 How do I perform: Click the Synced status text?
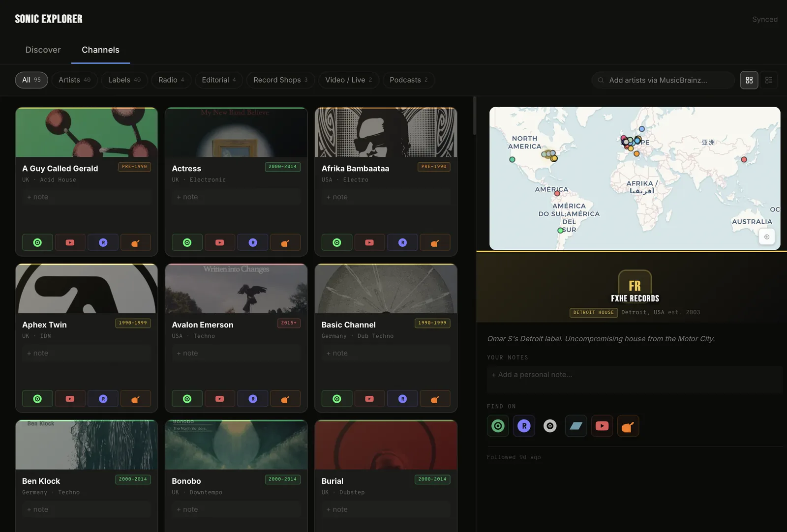pos(765,19)
